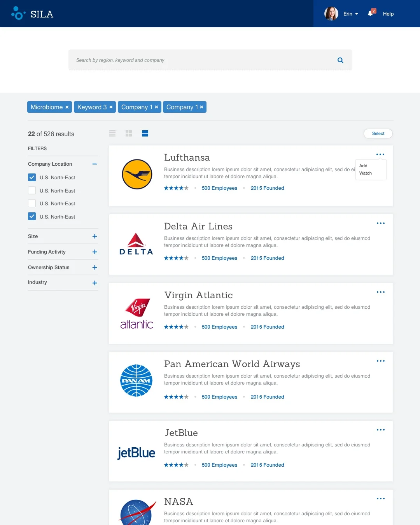Click JetBlue 2015 Founded link
The height and width of the screenshot is (525, 420).
[x=268, y=465]
